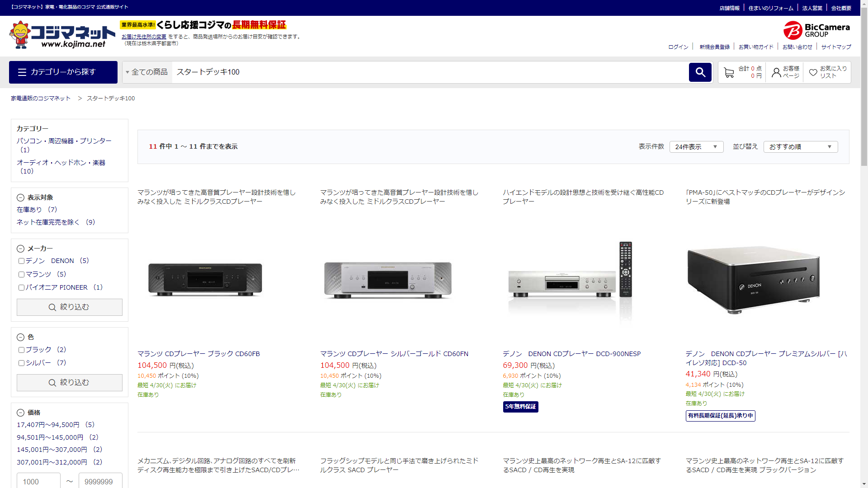Click the BicCamera Group logo
The image size is (868, 488).
tap(816, 30)
